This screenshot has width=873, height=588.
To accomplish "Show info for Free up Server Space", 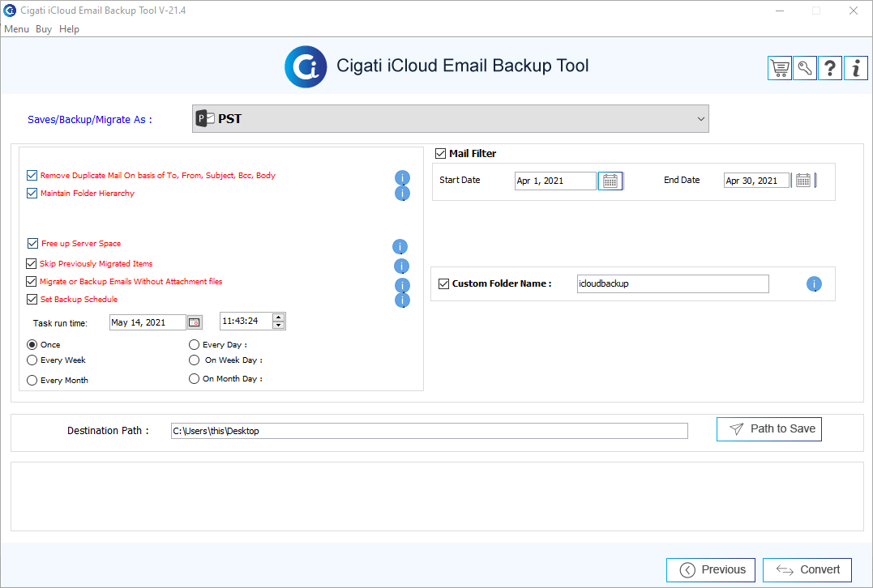I will (400, 246).
